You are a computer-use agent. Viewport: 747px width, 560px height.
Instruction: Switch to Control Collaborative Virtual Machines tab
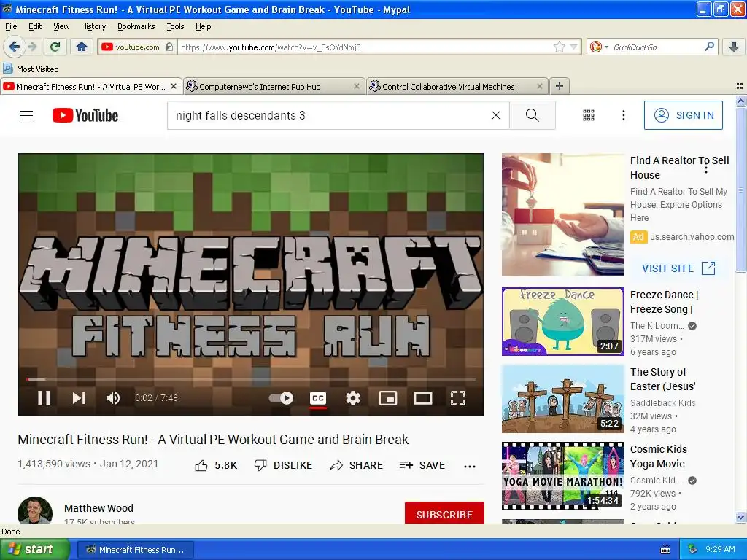click(457, 86)
